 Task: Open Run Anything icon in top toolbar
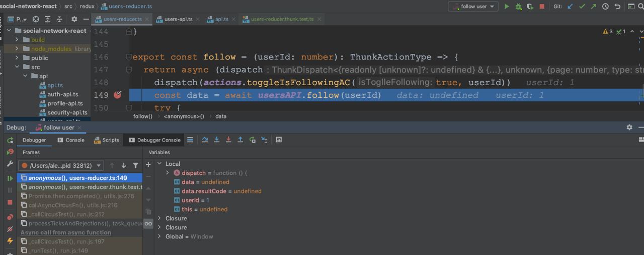[x=631, y=7]
